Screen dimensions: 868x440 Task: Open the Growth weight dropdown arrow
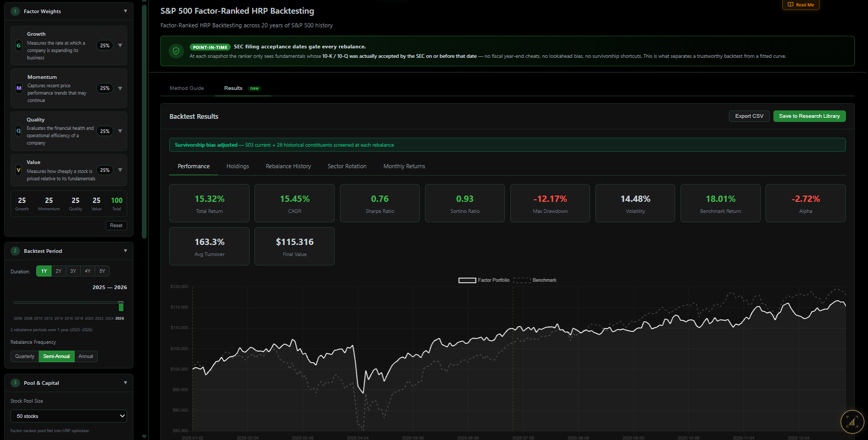click(x=120, y=46)
